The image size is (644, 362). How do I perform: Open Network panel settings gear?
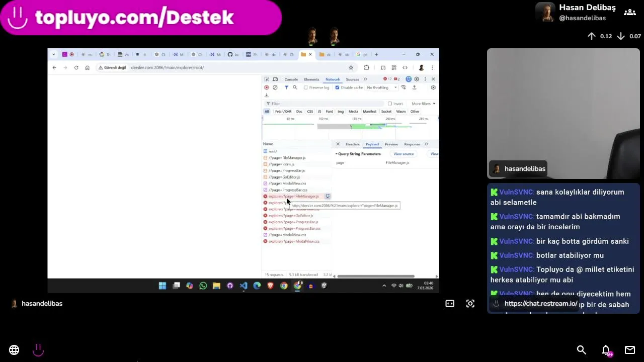click(x=433, y=87)
